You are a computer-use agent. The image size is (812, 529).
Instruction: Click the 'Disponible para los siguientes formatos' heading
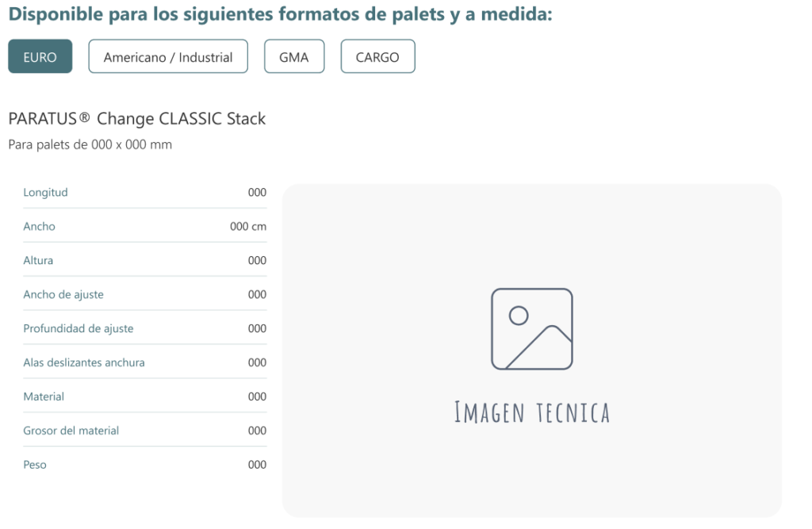(x=280, y=15)
